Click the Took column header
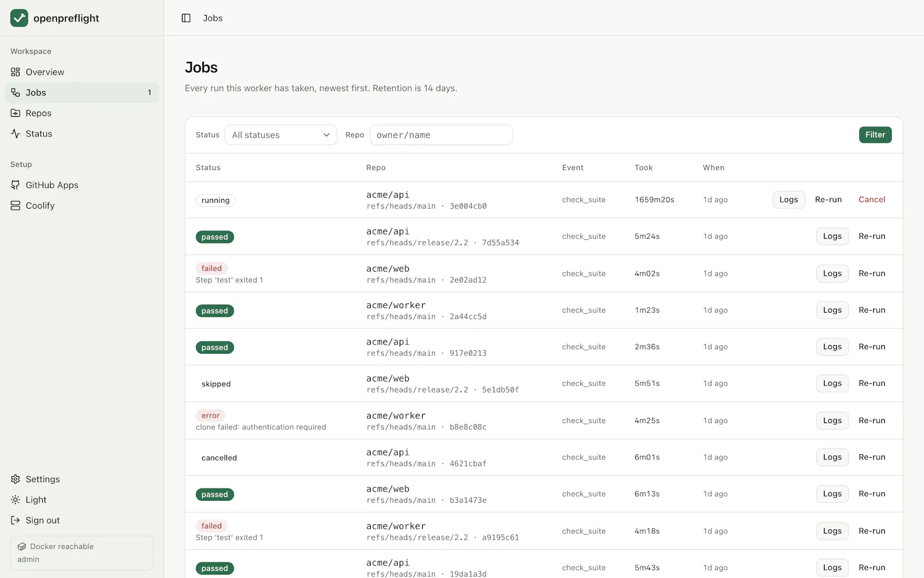This screenshot has height=578, width=924. coord(643,168)
